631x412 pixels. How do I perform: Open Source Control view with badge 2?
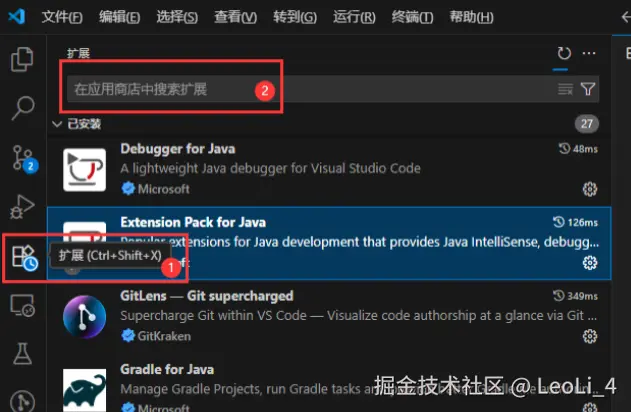tap(24, 159)
